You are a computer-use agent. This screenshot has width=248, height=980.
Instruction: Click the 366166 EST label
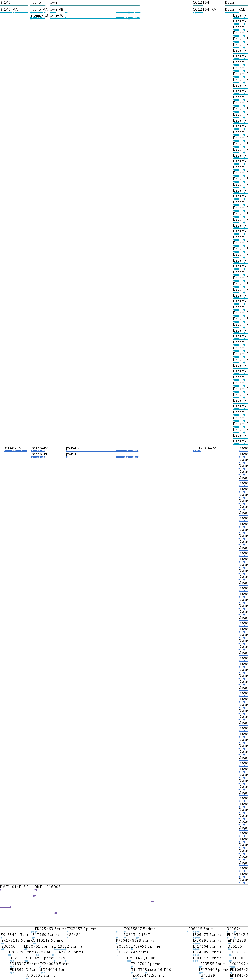(235, 946)
